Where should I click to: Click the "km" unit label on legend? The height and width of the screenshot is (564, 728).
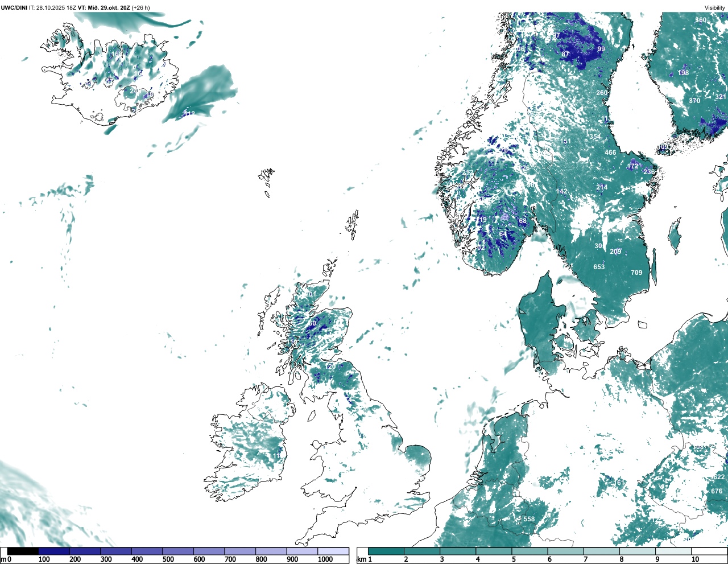[x=361, y=559]
